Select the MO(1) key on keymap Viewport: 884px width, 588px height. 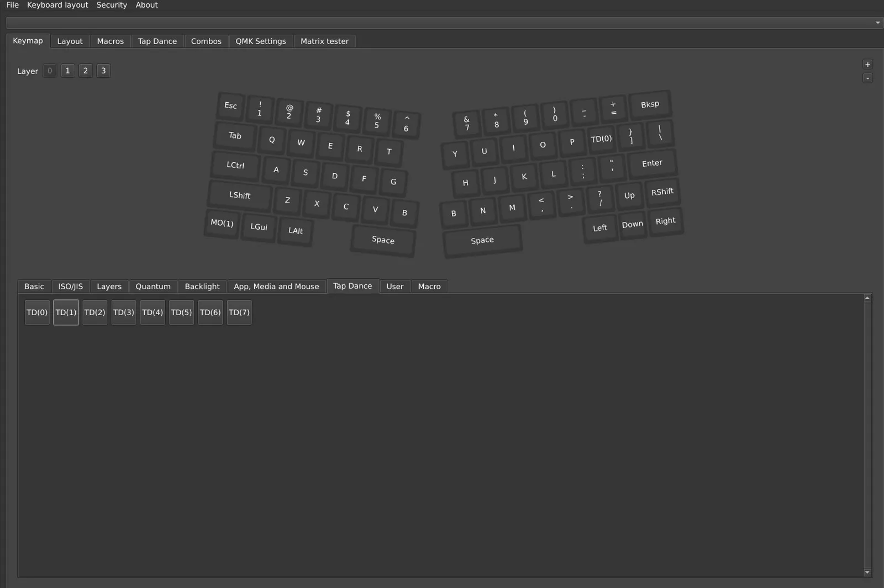pos(222,223)
